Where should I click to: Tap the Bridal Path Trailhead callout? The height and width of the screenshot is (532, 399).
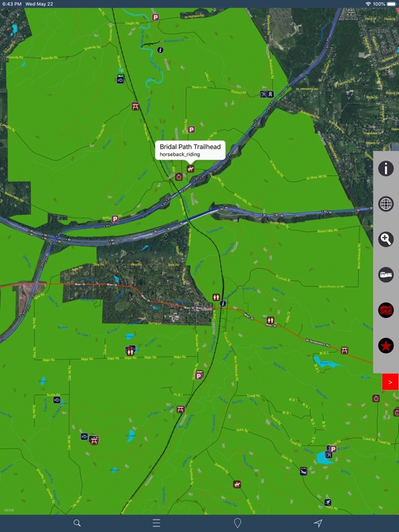[x=190, y=150]
